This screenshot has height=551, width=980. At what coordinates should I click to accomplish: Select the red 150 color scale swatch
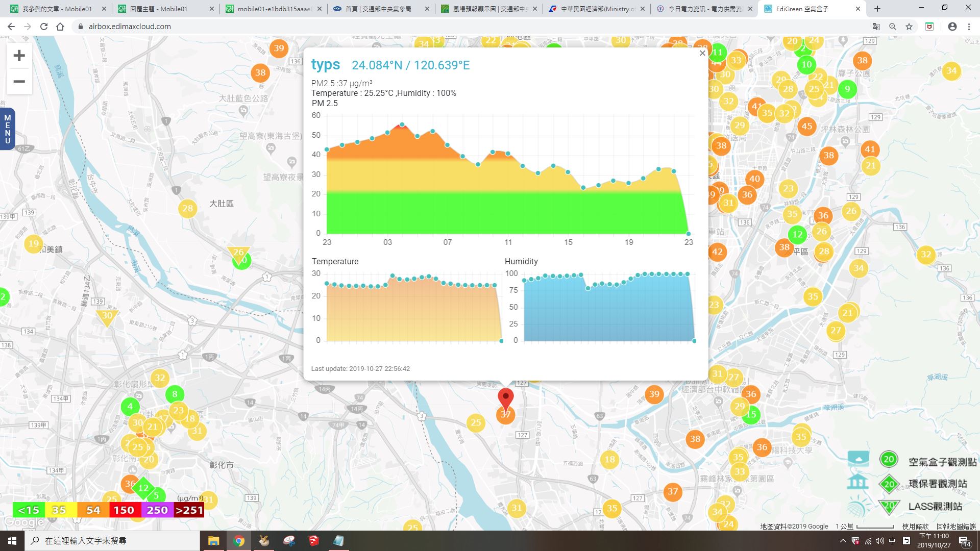(x=124, y=510)
